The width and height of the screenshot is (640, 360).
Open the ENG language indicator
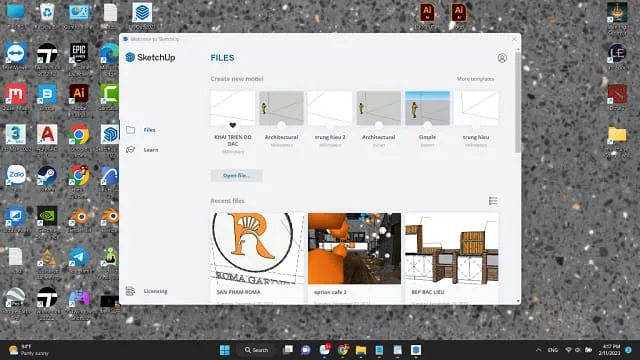(553, 350)
